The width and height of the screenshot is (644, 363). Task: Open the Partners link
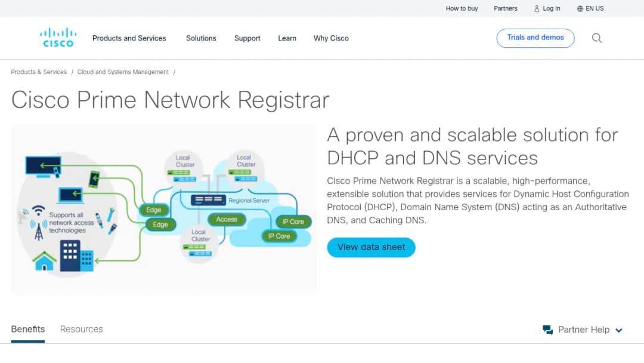click(x=506, y=8)
